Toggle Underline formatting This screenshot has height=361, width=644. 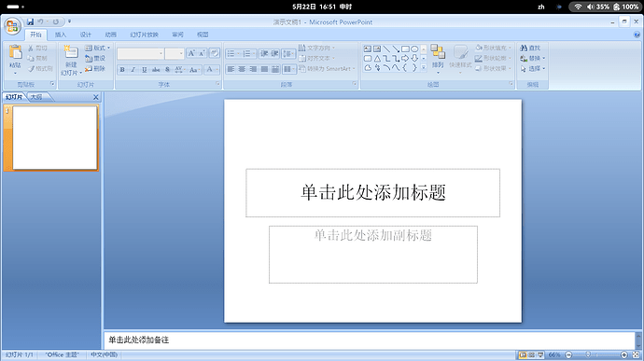[x=144, y=70]
